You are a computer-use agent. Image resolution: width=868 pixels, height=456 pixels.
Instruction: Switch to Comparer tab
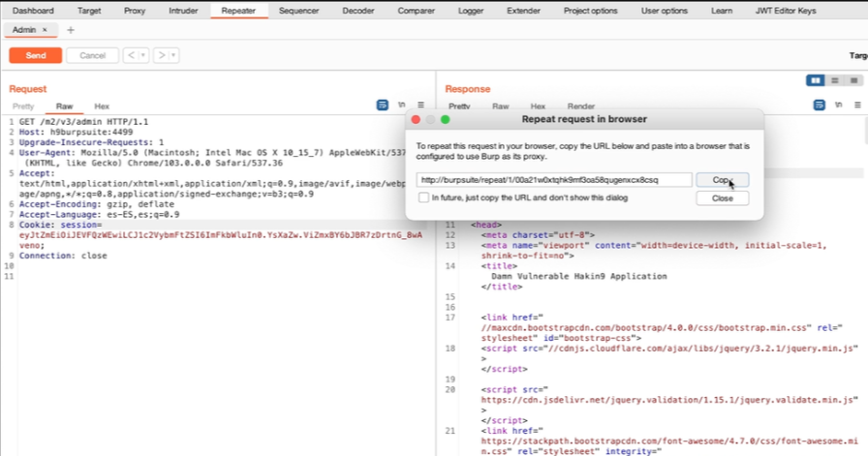coord(417,11)
